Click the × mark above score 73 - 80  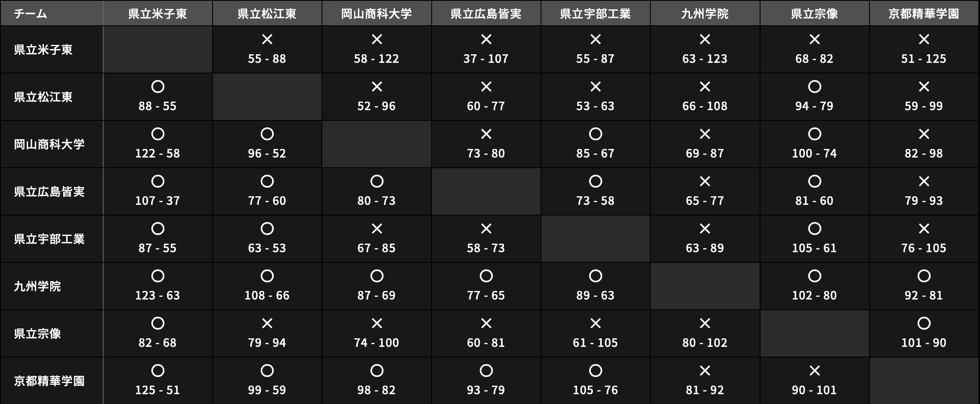(486, 134)
